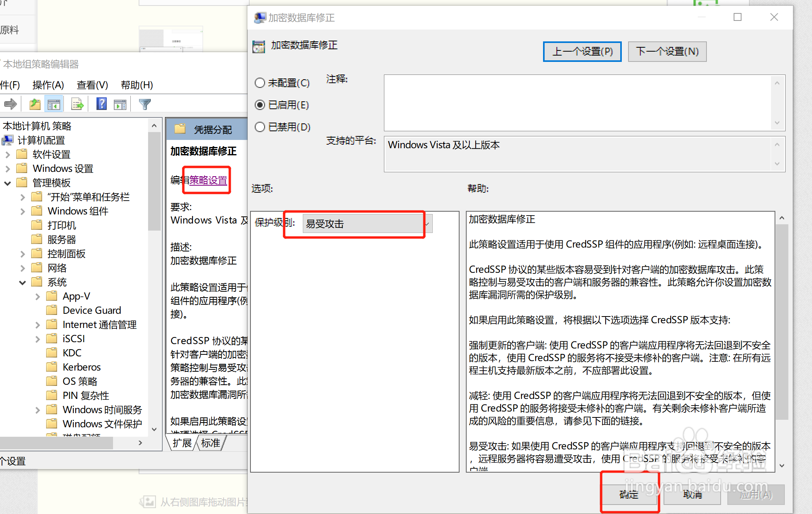Click the 打印机 folder icon
The width and height of the screenshot is (812, 514).
37,225
